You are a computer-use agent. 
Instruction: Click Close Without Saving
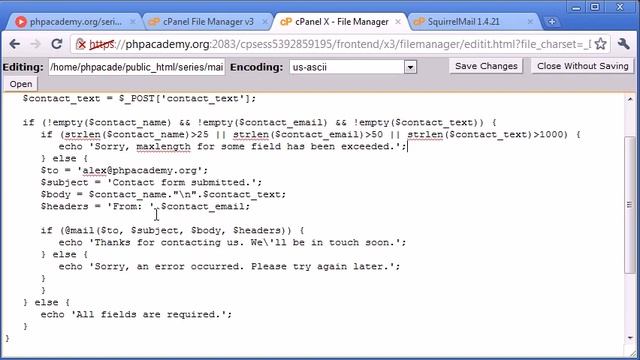click(x=582, y=66)
